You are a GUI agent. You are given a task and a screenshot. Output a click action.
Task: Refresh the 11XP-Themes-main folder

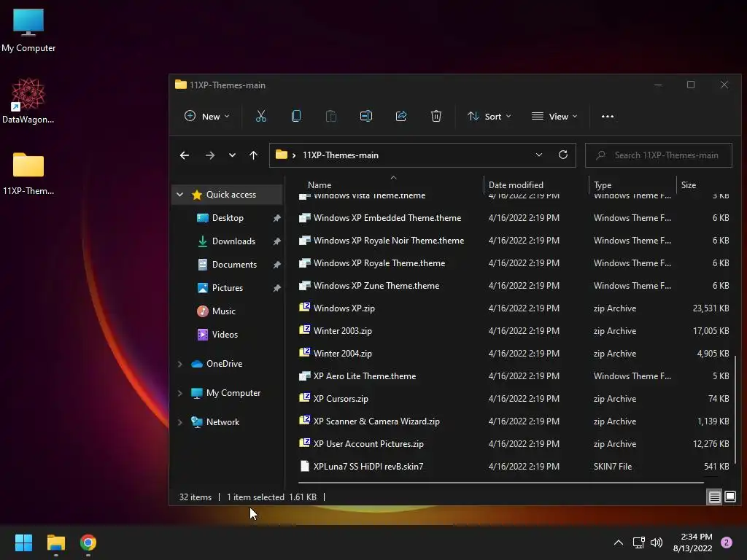pyautogui.click(x=563, y=155)
